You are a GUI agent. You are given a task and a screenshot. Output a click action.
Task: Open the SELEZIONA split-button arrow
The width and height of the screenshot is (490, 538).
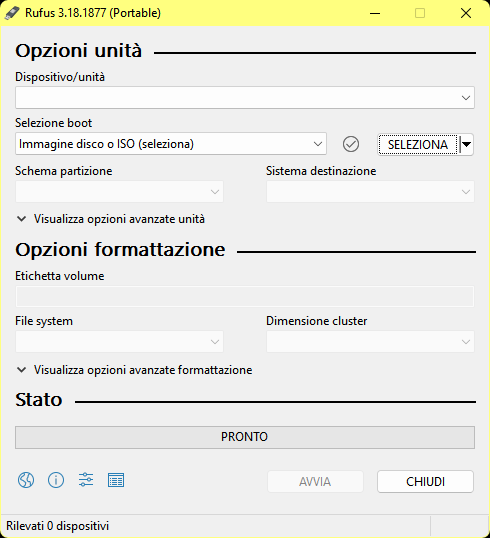(x=466, y=144)
